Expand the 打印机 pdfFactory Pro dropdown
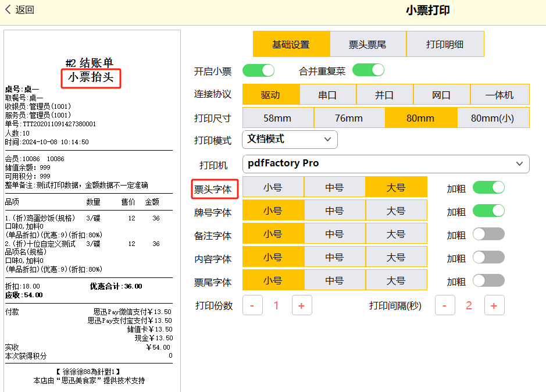Image resolution: width=546 pixels, height=392 pixels. [x=386, y=164]
